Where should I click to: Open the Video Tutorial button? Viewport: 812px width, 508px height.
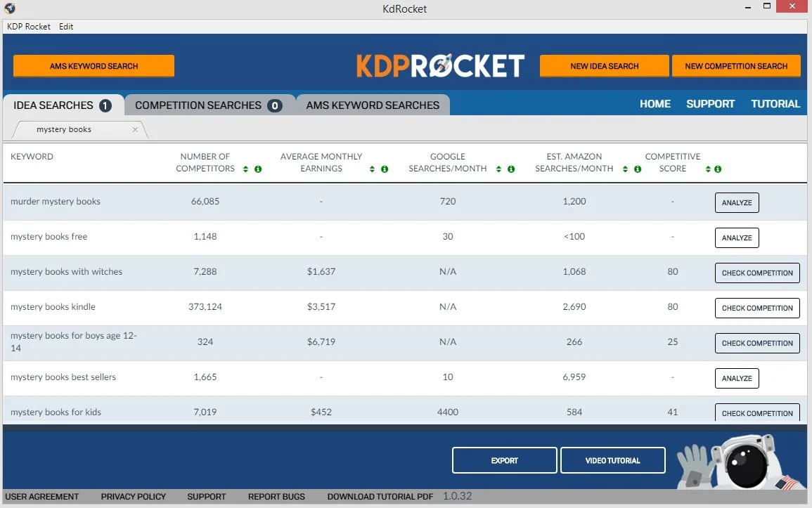[612, 460]
